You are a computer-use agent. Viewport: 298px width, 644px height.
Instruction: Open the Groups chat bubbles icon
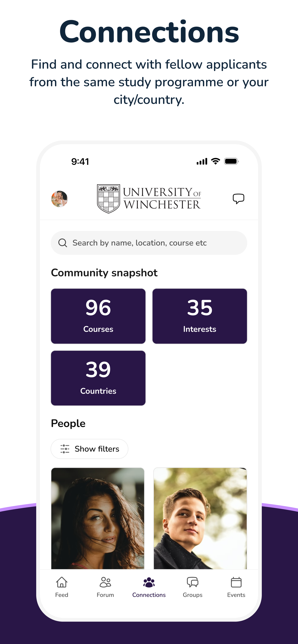[192, 582]
